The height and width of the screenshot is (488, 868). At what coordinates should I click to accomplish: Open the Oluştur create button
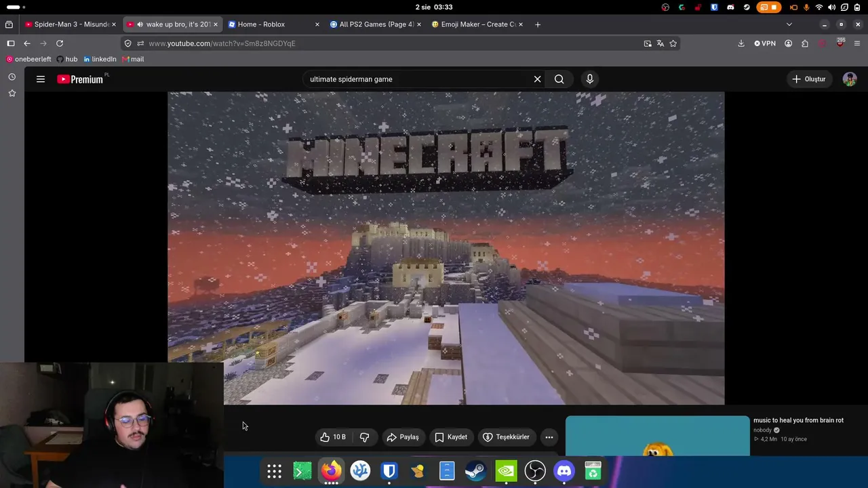[x=809, y=79]
